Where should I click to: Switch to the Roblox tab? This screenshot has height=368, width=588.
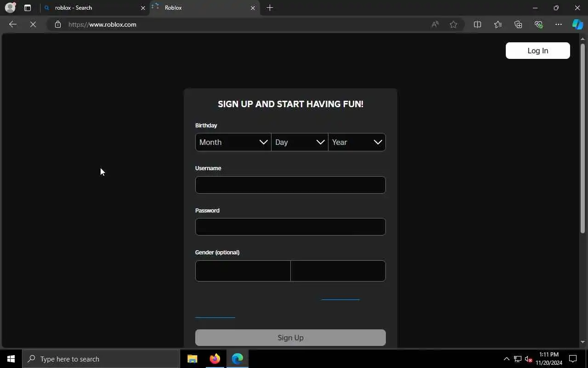[x=204, y=8]
